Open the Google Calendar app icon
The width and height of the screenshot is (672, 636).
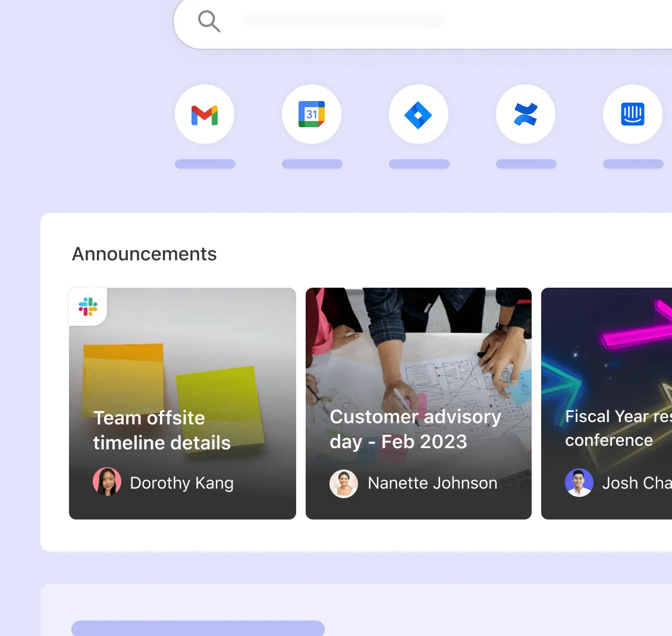click(312, 114)
